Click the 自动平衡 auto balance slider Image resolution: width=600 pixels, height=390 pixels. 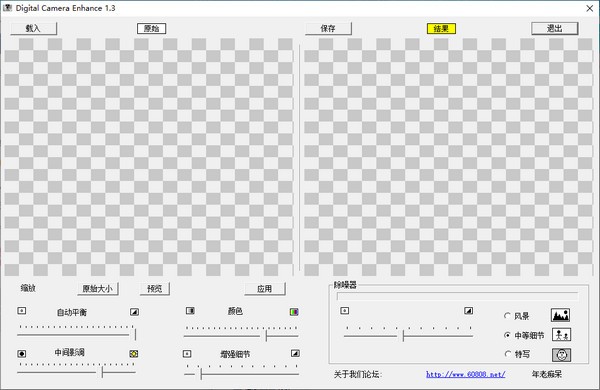(x=77, y=332)
